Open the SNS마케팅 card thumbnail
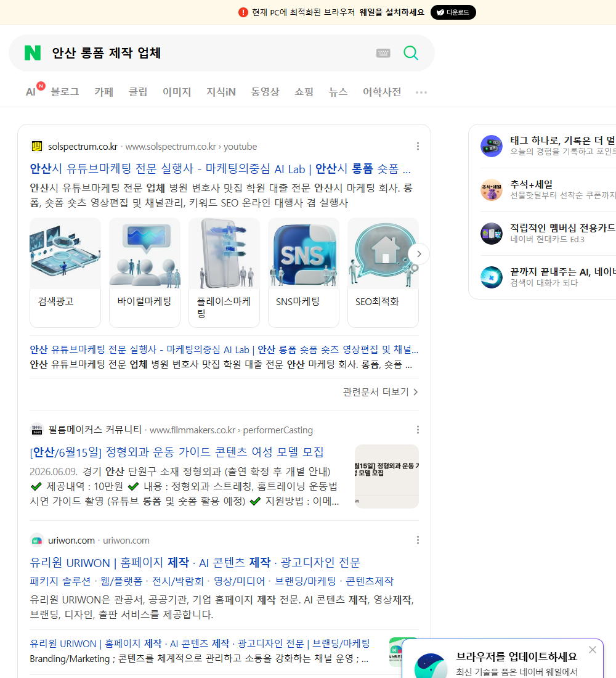Image resolution: width=616 pixels, height=678 pixels. (x=304, y=253)
